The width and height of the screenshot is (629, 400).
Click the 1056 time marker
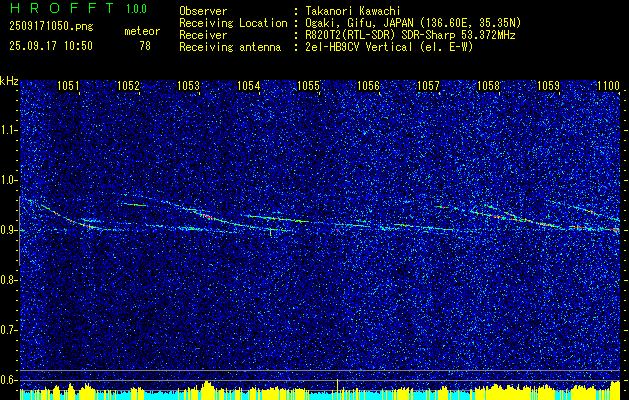click(368, 85)
